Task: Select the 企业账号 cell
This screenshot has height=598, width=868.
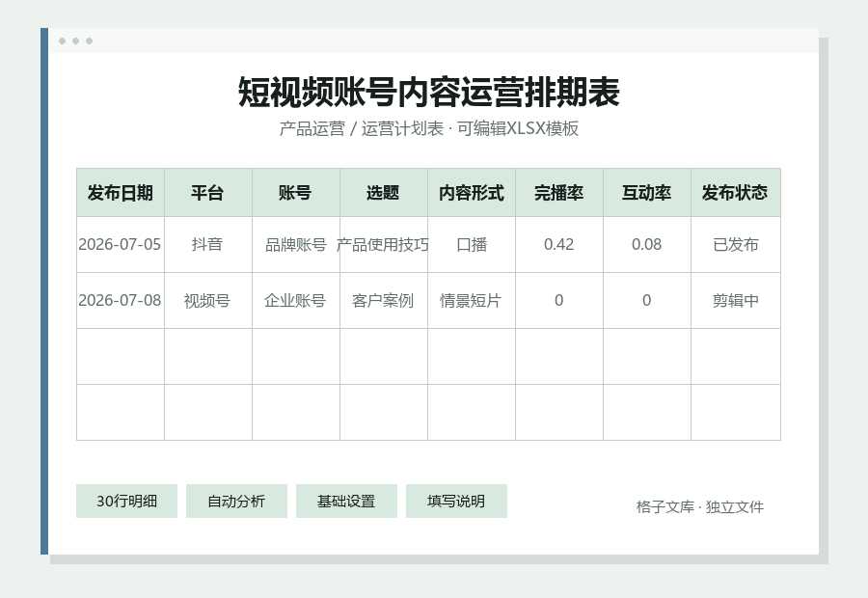Action: [x=296, y=301]
